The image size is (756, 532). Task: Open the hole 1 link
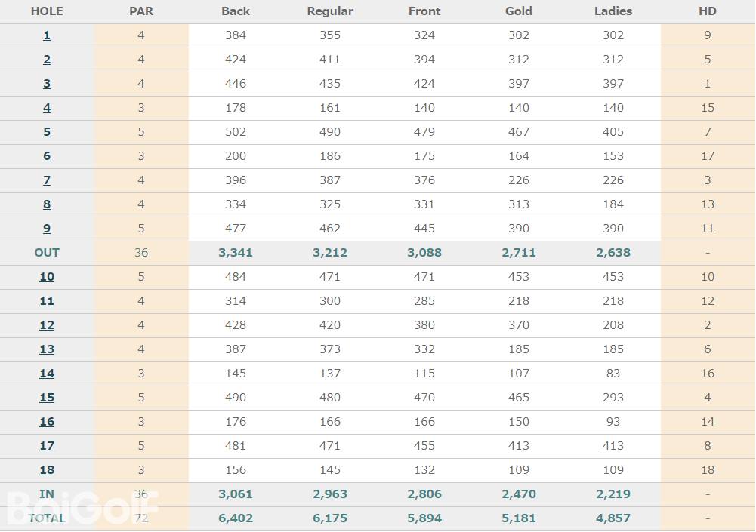tap(47, 35)
